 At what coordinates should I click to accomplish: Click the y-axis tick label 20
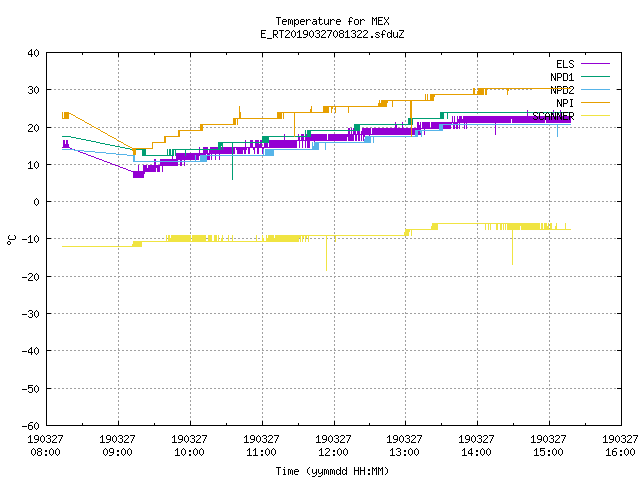coord(33,128)
